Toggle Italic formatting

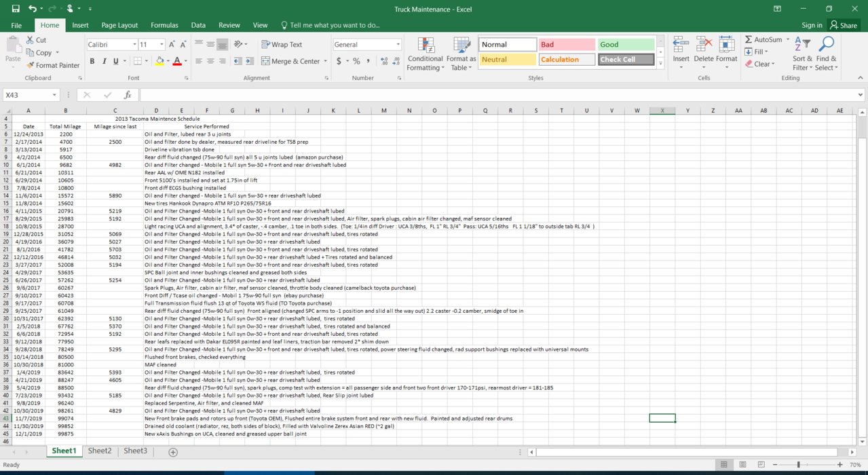coord(104,61)
